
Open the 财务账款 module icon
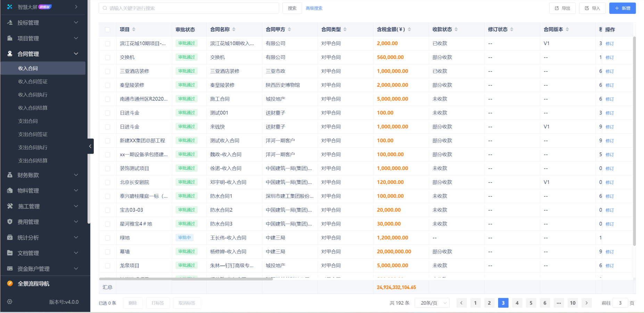pyautogui.click(x=9, y=175)
